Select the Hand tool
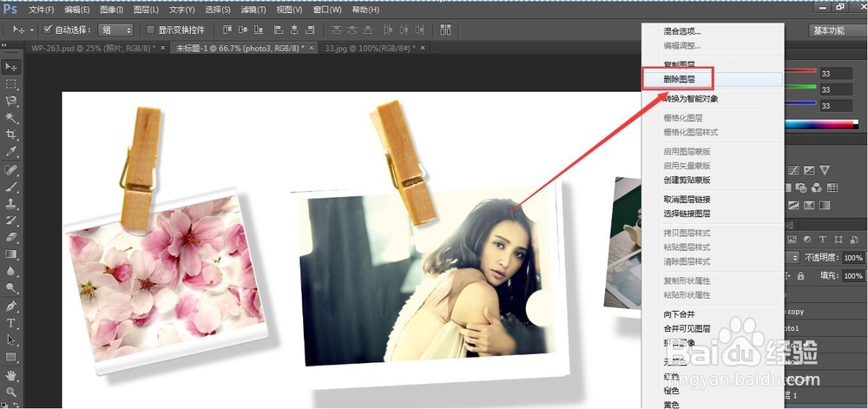Viewport: 868px width, 409px height. tap(11, 376)
